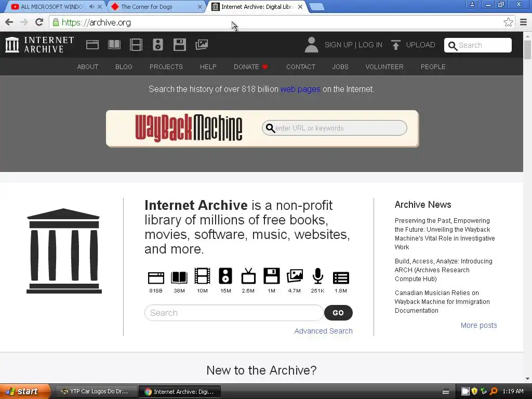
Task: Click the SIGN UP link
Action: tap(339, 45)
